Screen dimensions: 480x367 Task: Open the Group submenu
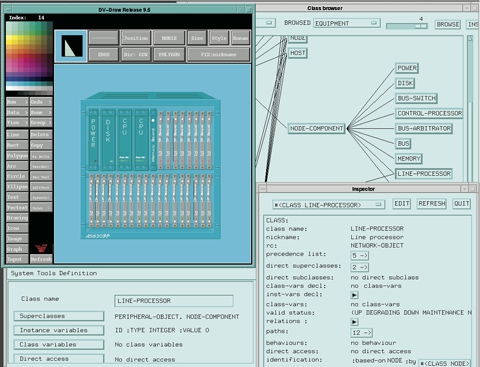click(x=41, y=123)
